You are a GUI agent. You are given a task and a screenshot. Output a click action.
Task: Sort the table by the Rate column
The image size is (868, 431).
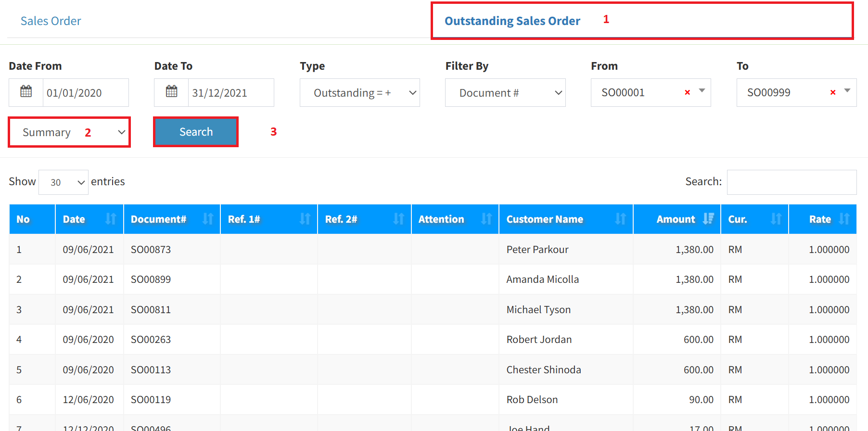(822, 219)
